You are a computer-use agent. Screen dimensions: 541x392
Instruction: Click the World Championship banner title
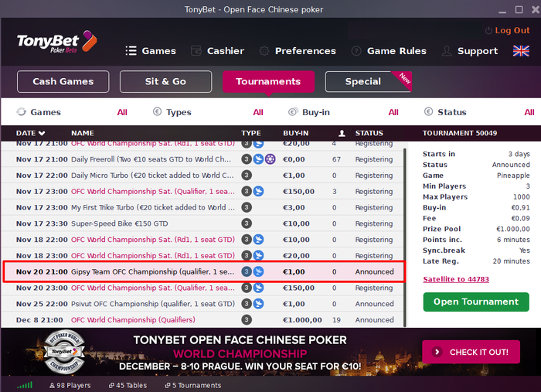click(x=240, y=353)
